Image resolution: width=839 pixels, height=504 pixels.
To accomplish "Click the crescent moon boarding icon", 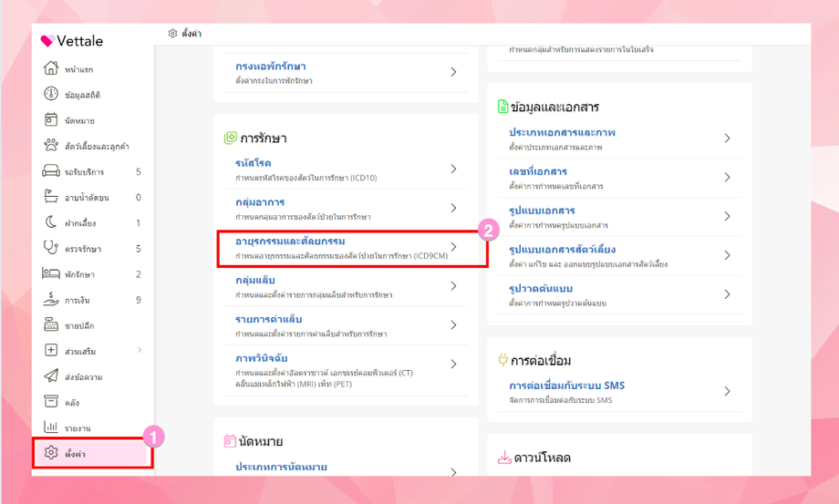I will [x=51, y=221].
